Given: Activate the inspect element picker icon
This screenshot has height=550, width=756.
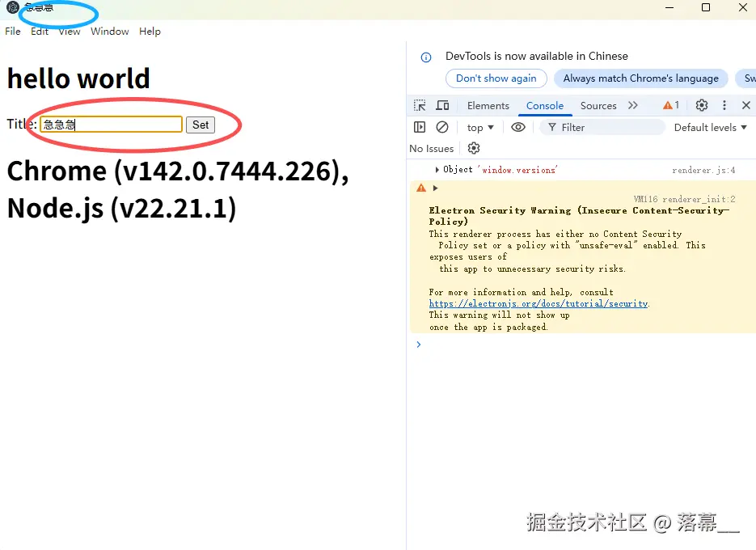Looking at the screenshot, I should coord(420,105).
